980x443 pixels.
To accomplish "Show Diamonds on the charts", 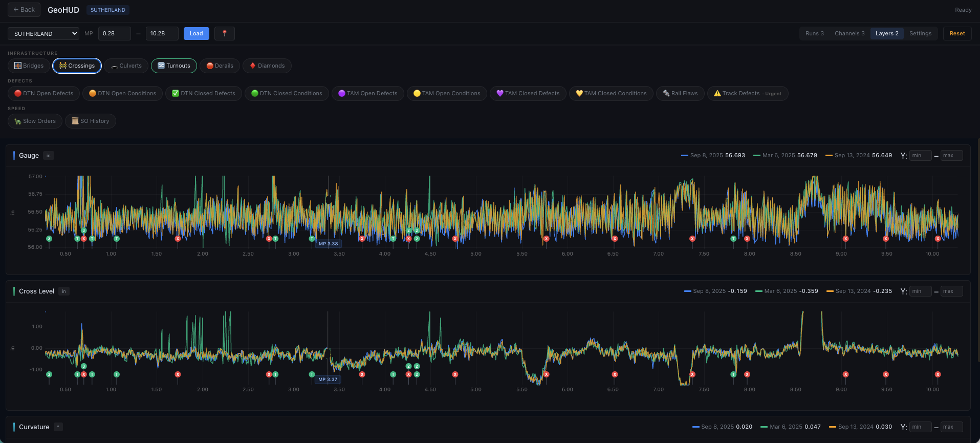I will [x=267, y=66].
